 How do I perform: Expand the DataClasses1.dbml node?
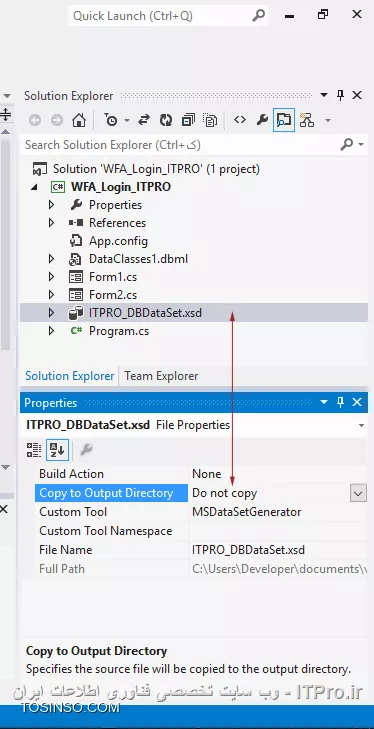(51, 258)
